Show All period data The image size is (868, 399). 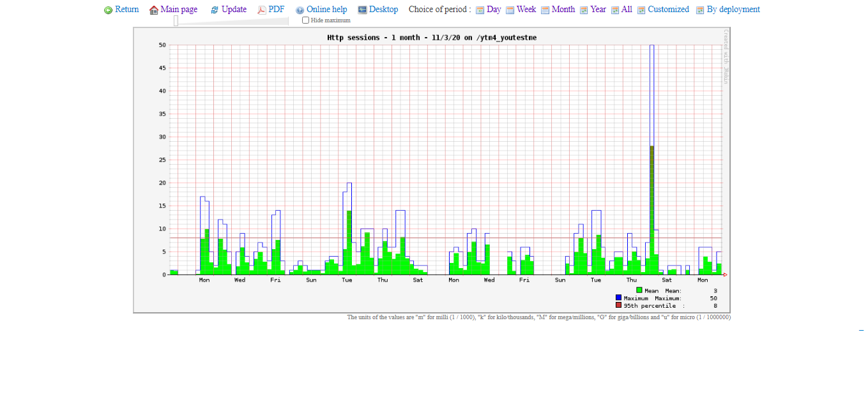[627, 10]
